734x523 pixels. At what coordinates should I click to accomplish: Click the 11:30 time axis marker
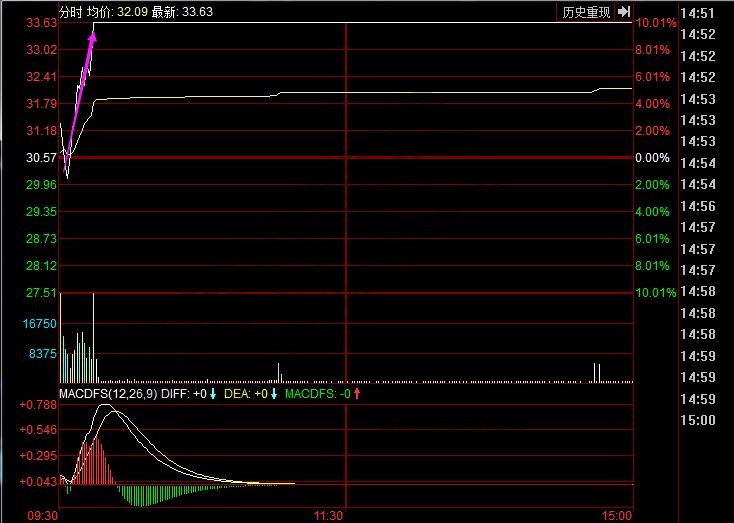(329, 515)
